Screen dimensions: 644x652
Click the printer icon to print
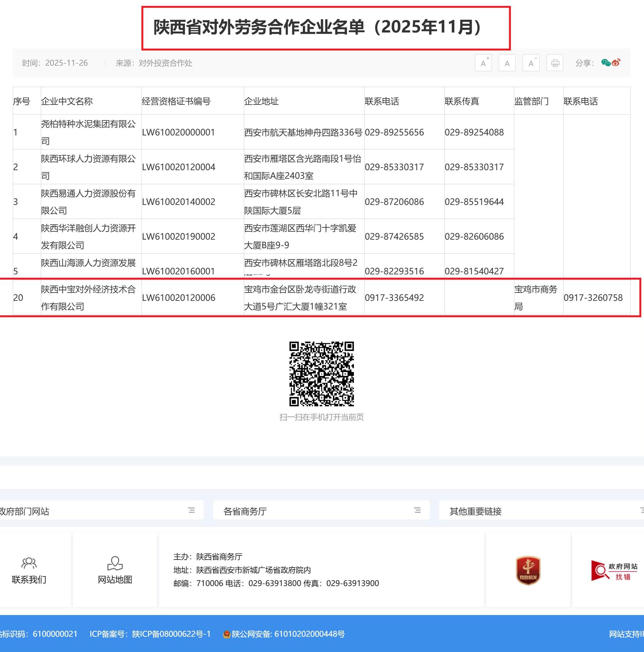555,63
